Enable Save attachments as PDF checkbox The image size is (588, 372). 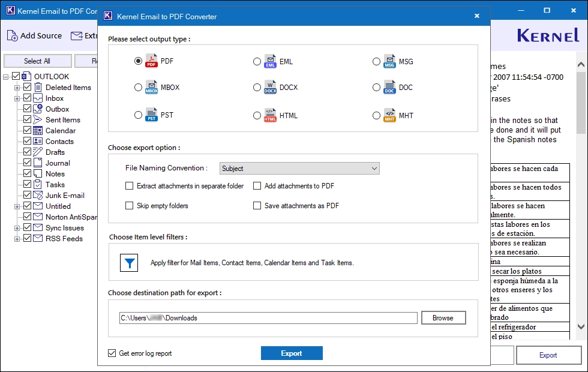click(257, 205)
